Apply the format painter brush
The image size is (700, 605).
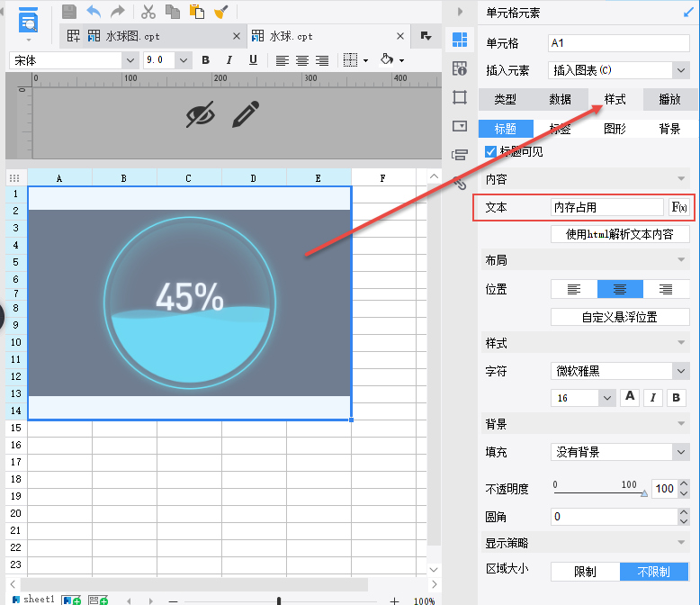pyautogui.click(x=221, y=12)
